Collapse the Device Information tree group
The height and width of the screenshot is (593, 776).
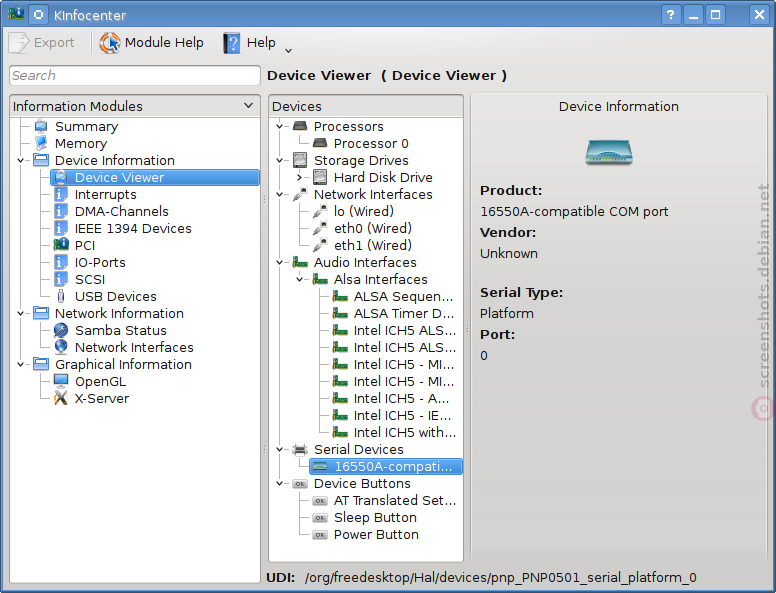tap(21, 160)
